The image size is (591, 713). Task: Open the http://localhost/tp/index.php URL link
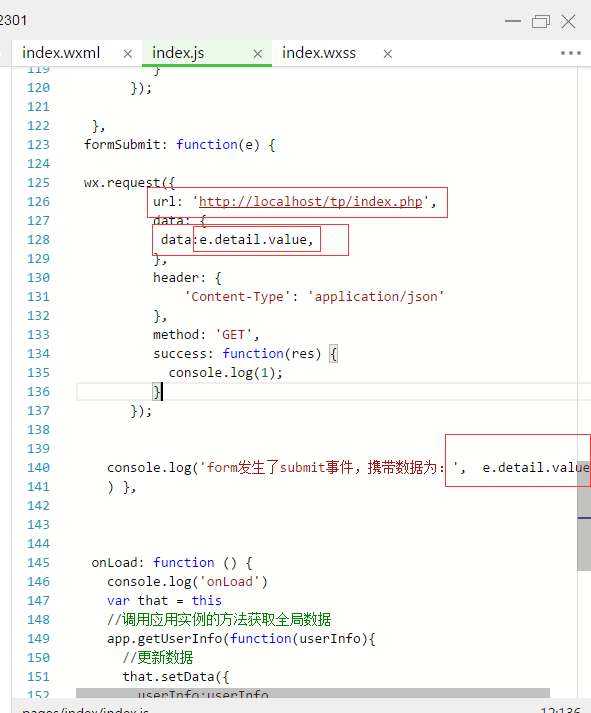coord(311,201)
